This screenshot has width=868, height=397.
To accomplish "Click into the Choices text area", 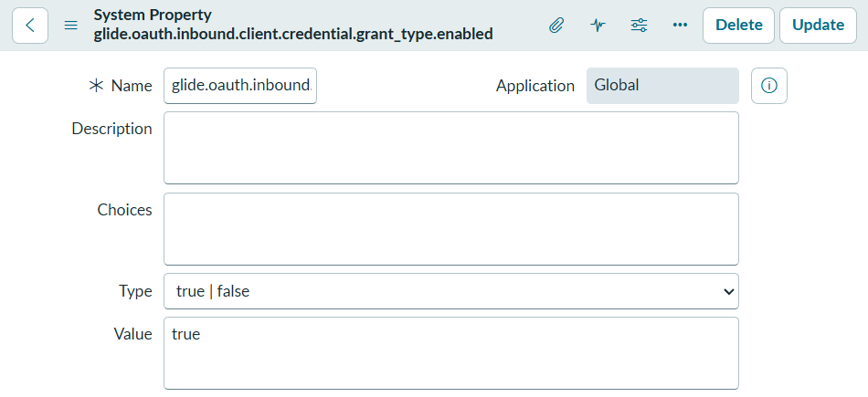I will click(x=451, y=229).
